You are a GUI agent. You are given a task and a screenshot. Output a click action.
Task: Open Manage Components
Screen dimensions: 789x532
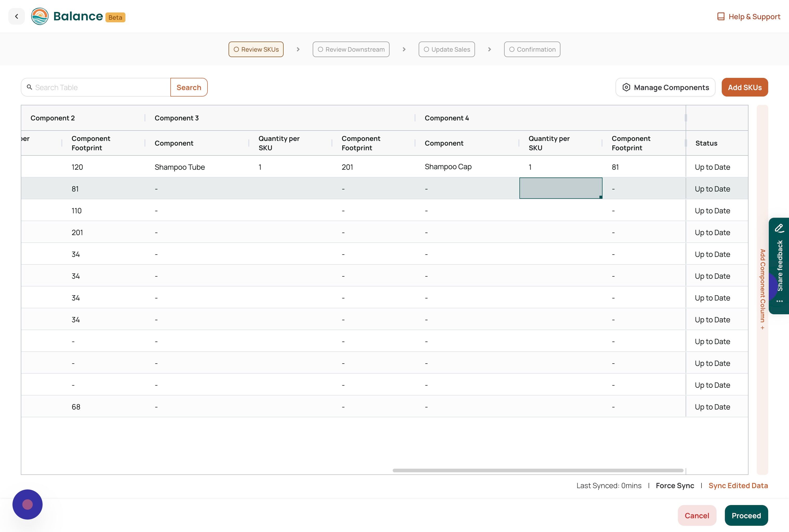click(665, 87)
